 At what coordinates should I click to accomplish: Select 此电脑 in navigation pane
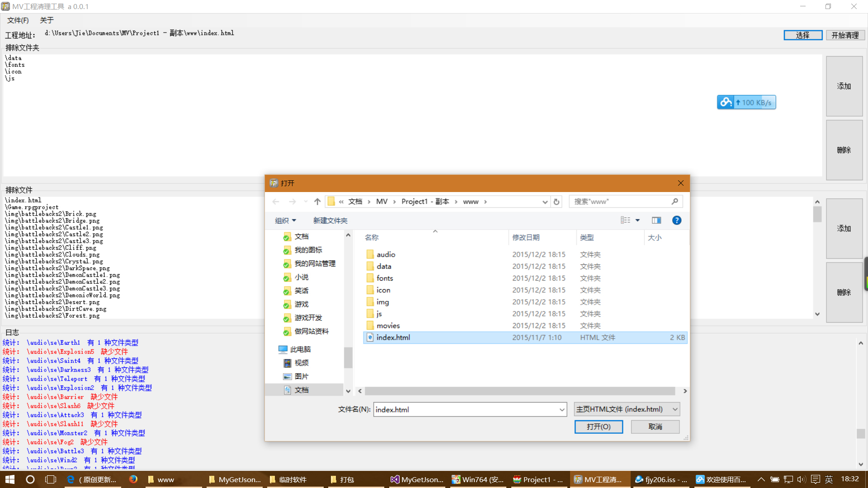coord(300,349)
